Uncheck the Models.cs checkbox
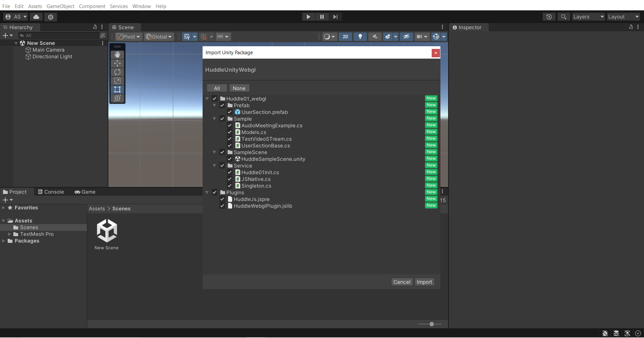The image size is (644, 338). pyautogui.click(x=230, y=132)
